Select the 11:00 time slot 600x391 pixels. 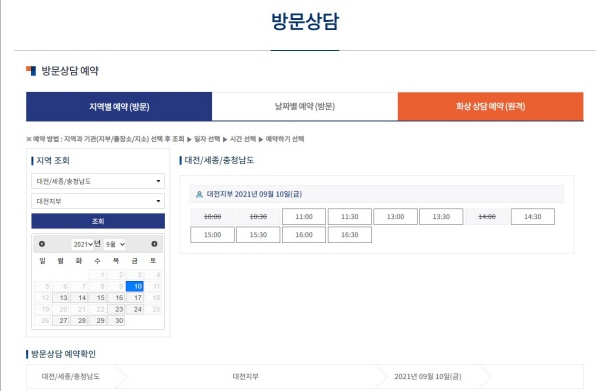(x=304, y=217)
